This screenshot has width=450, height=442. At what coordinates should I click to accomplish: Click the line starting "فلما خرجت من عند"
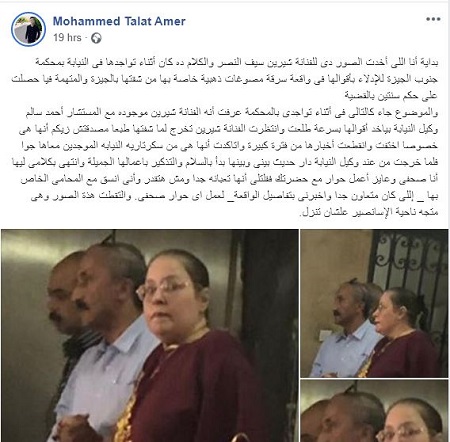pyautogui.click(x=225, y=163)
